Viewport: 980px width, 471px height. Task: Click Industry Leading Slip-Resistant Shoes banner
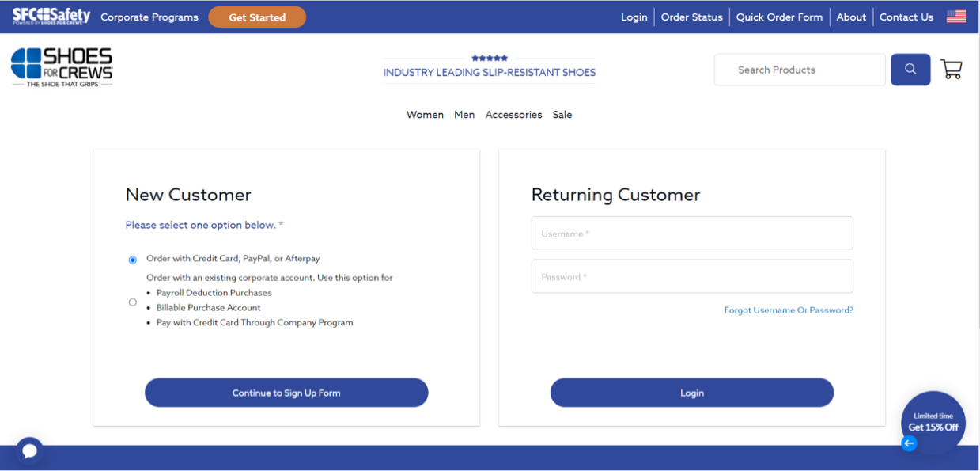(x=490, y=72)
